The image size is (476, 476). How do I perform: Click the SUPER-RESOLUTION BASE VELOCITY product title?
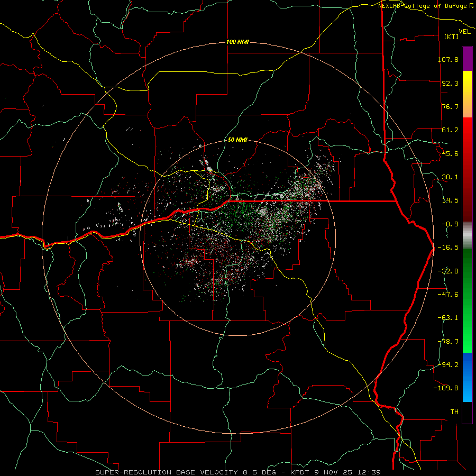click(x=168, y=472)
